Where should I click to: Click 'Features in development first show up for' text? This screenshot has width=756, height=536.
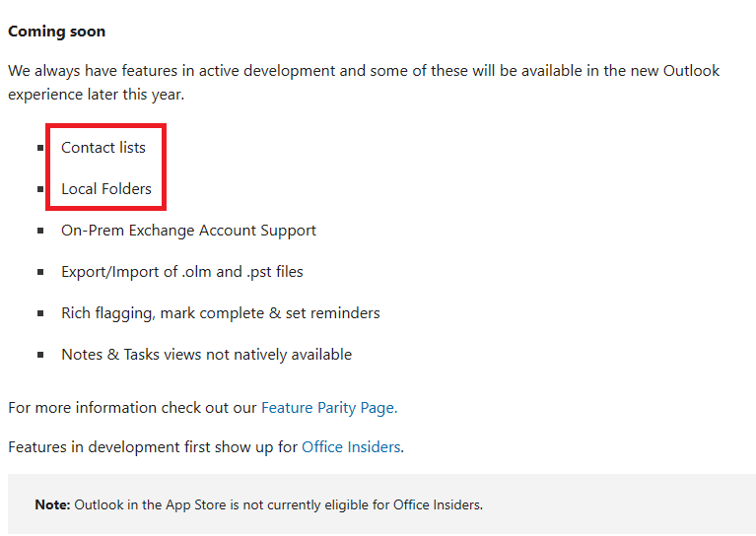153,447
